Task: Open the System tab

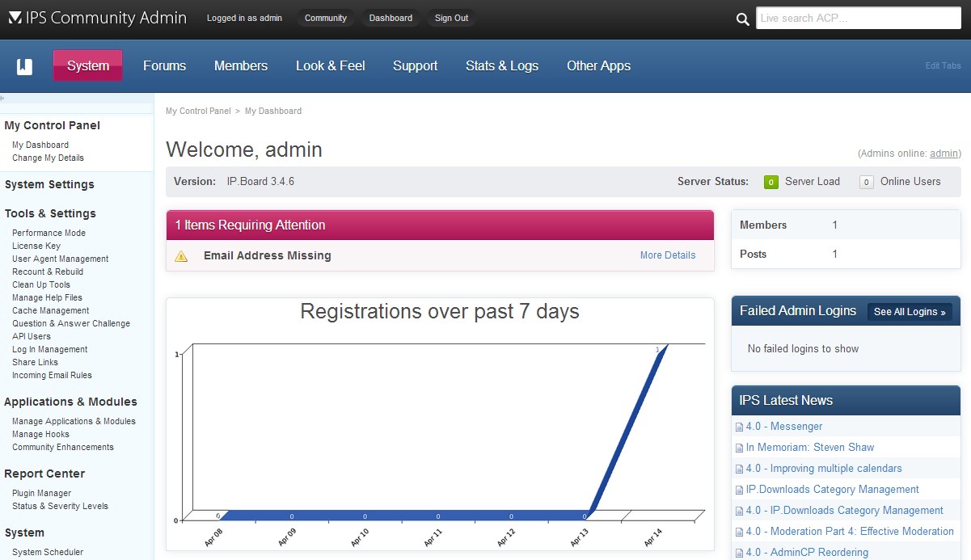Action: coord(88,65)
